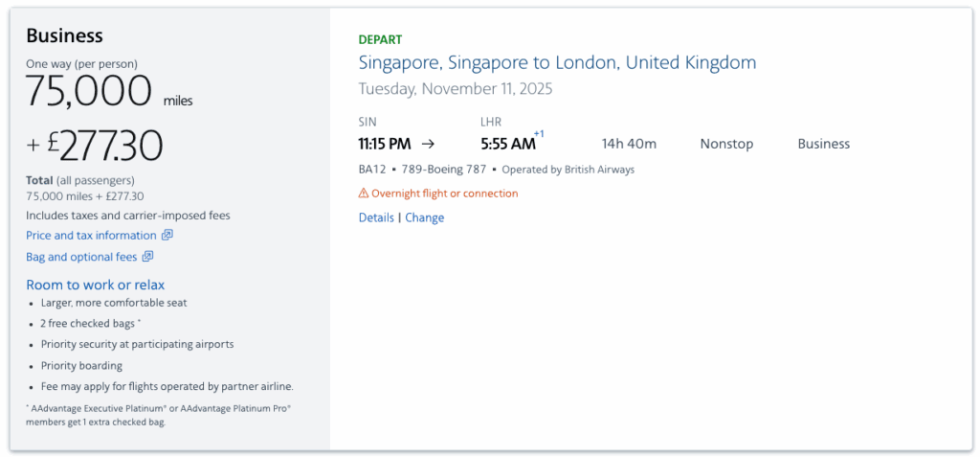Click the new-window icon next to Bag and optional fees
The width and height of the screenshot is (980, 457).
(147, 257)
